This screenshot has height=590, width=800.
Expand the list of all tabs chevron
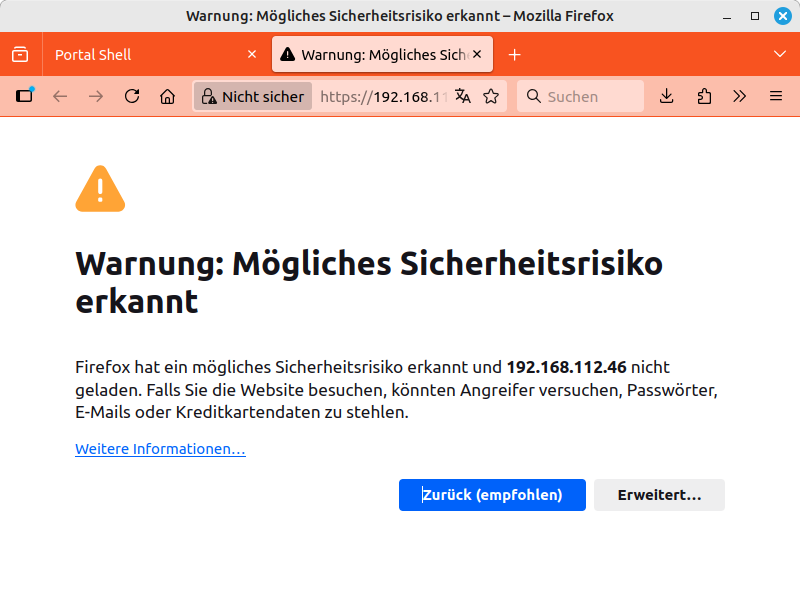pos(780,54)
